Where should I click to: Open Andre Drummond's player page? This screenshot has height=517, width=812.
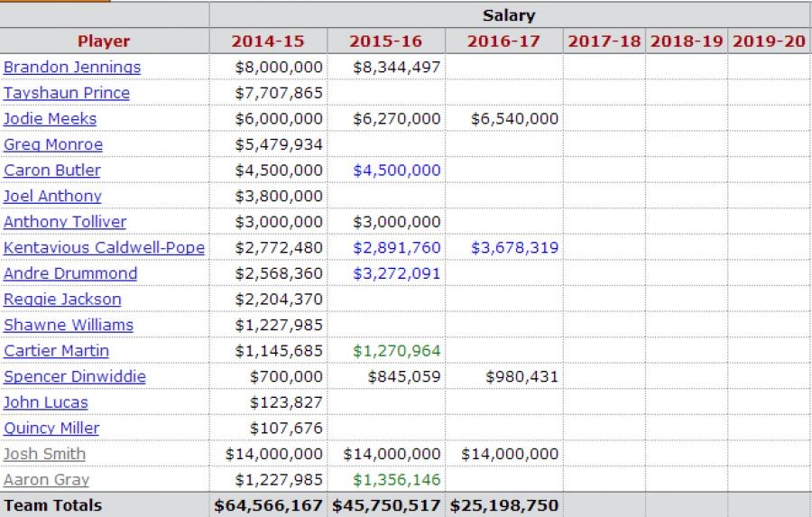70,273
